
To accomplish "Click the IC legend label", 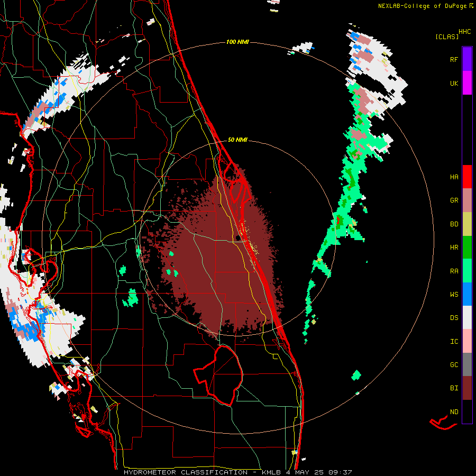I will (x=454, y=342).
